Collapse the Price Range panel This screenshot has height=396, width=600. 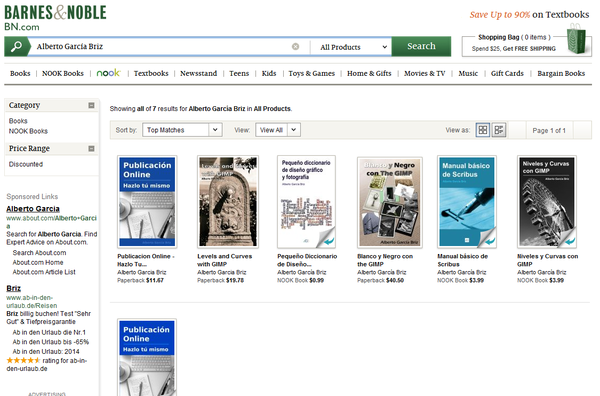[91, 148]
